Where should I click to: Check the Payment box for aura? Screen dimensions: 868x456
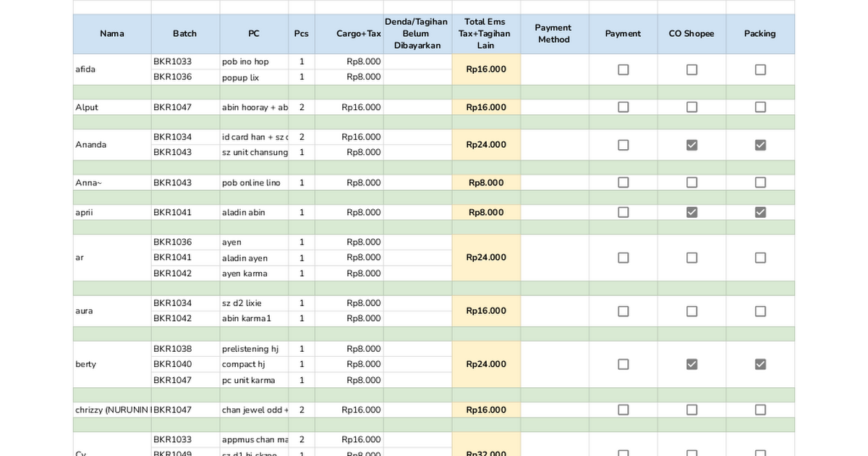pyautogui.click(x=623, y=311)
